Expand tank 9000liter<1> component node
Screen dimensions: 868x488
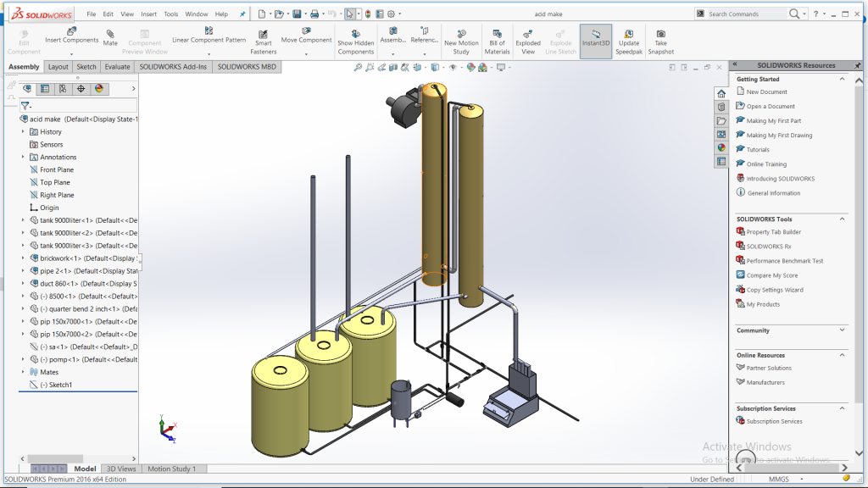tap(23, 220)
